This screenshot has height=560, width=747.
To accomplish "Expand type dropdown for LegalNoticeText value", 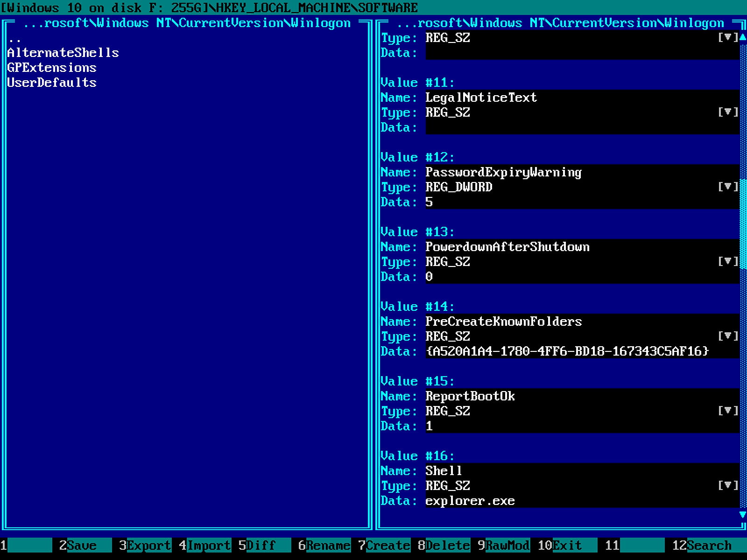I will (x=727, y=112).
